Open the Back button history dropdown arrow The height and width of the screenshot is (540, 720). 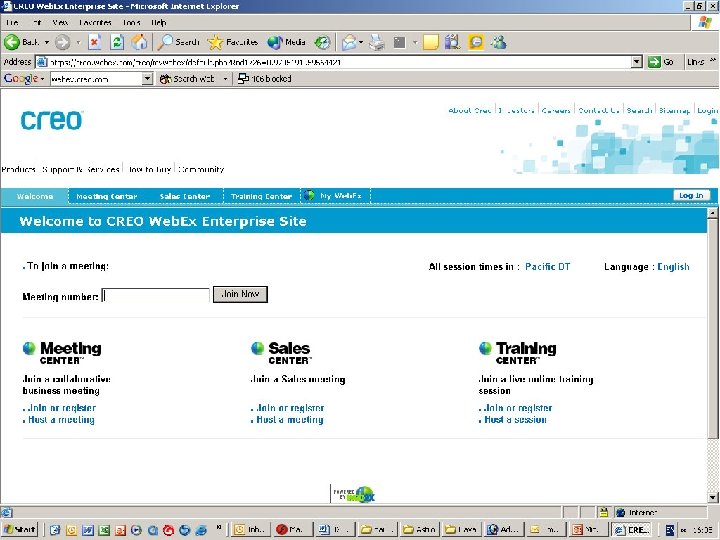46,43
